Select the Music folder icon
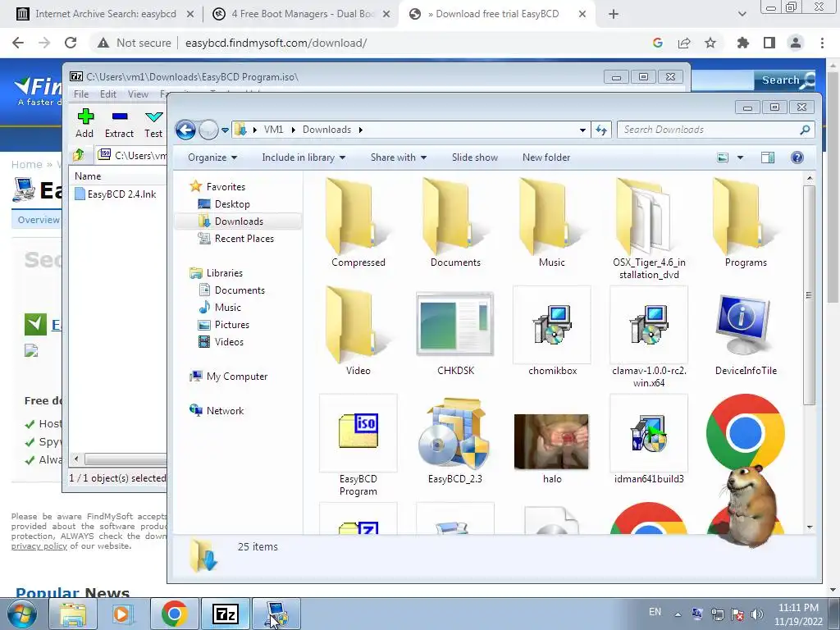 point(552,221)
